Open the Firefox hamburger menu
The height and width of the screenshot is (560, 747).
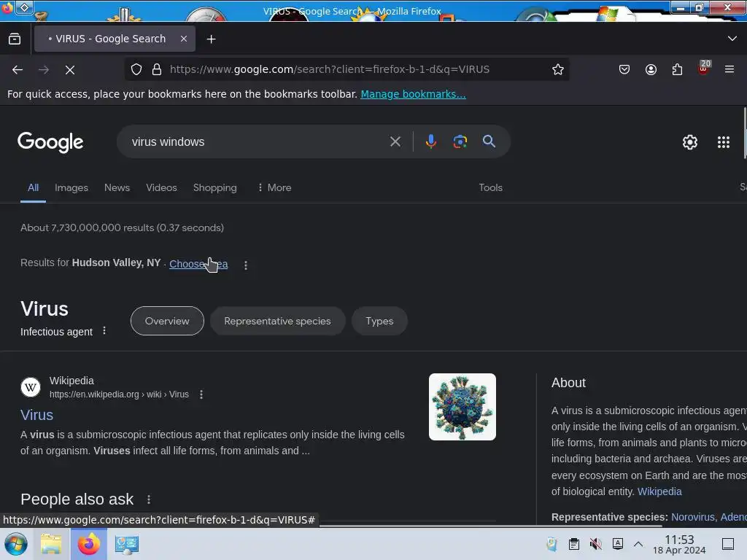click(729, 69)
